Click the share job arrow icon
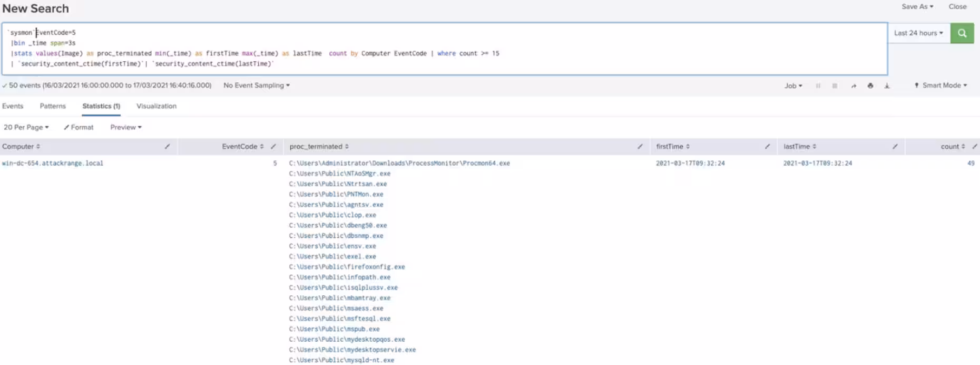Viewport: 980px width, 365px height. pos(854,85)
